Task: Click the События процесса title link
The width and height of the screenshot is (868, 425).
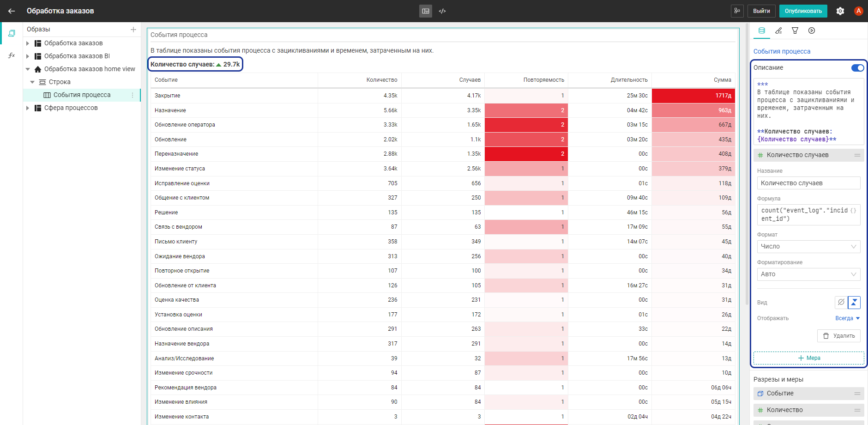Action: pyautogui.click(x=782, y=51)
